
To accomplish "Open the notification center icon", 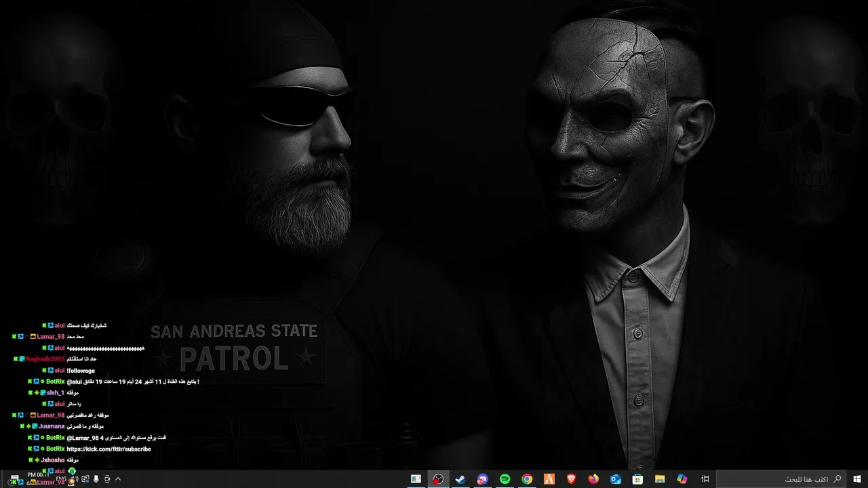I will pos(15,479).
